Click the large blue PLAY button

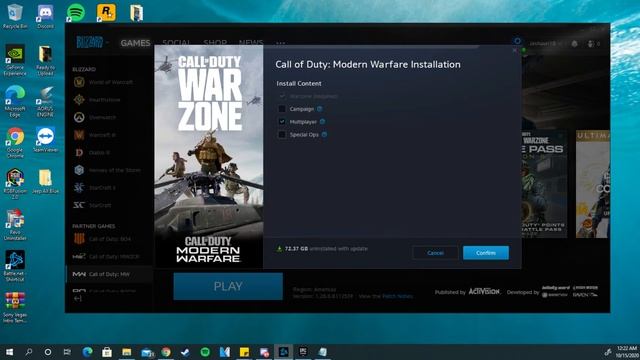[x=228, y=286]
